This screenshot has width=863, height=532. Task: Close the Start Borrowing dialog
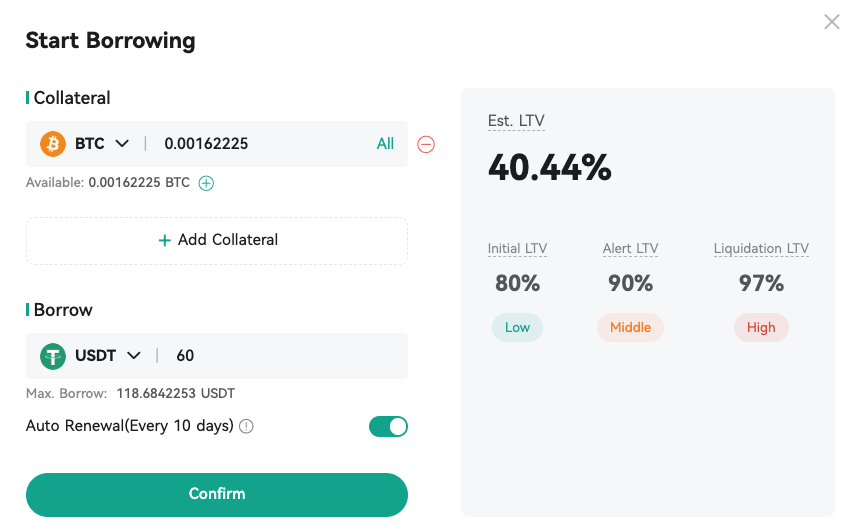(x=832, y=22)
